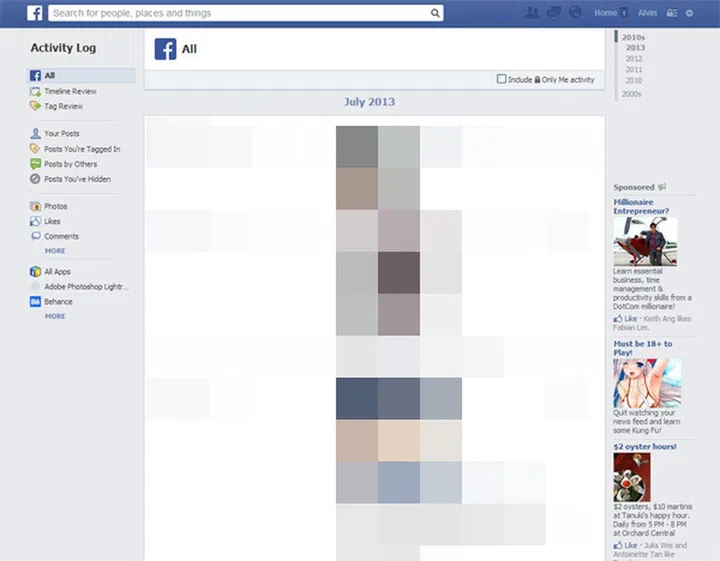Click the Likes thumbs-up icon in sidebar

coord(35,221)
